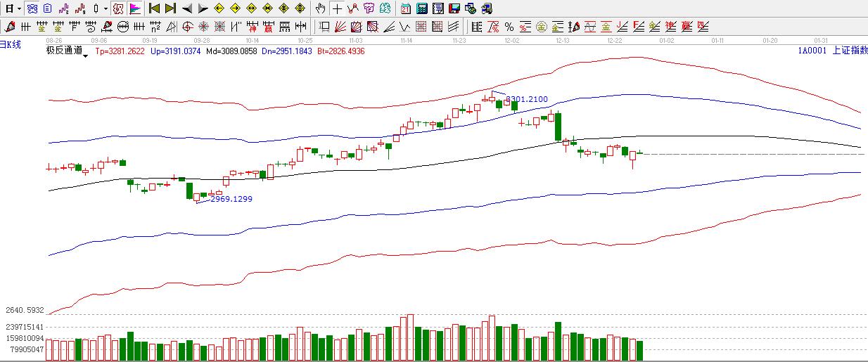Screen dimensions: 868x362
Task: Open the candlestick chart type dropdown arrow
Action: click(x=106, y=9)
